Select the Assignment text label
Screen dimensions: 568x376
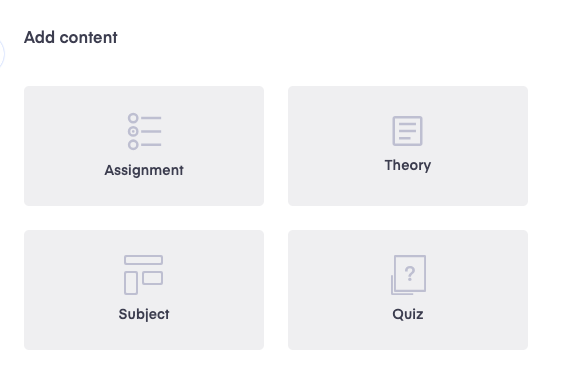pos(144,170)
